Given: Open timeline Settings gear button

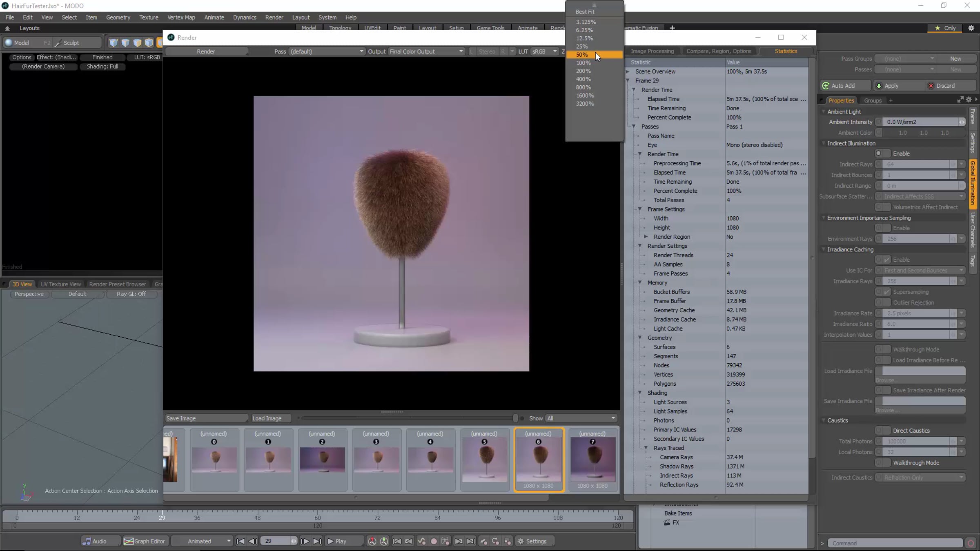Looking at the screenshot, I should [535, 541].
